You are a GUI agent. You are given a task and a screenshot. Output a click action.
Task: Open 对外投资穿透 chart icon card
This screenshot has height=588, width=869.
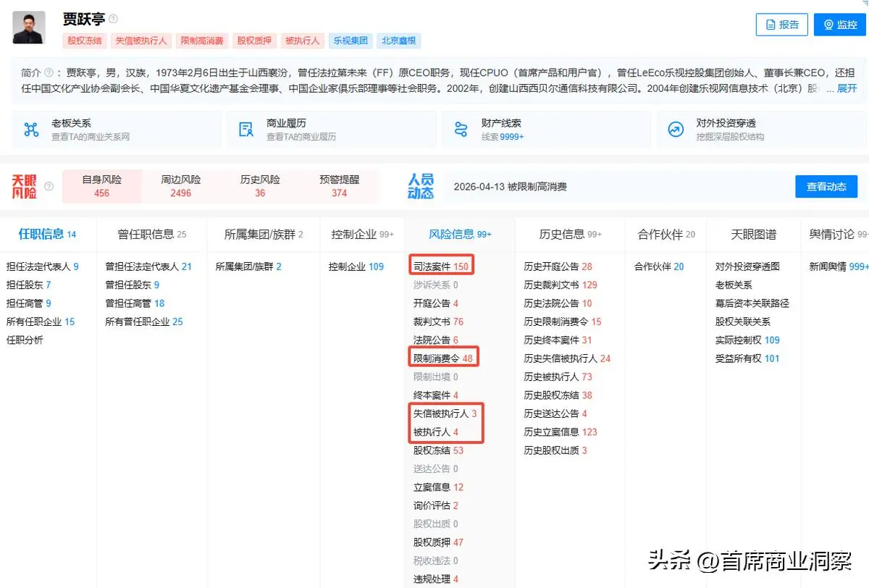761,130
